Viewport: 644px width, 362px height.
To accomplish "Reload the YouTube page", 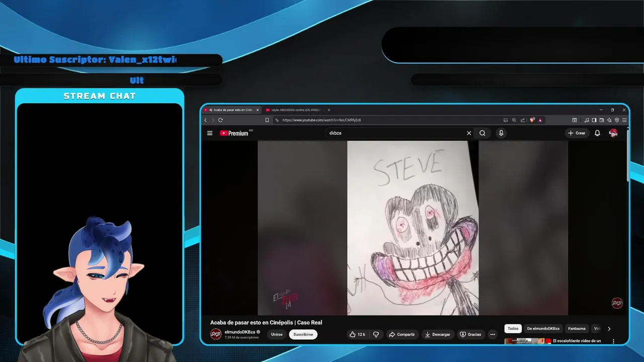I will coord(220,120).
